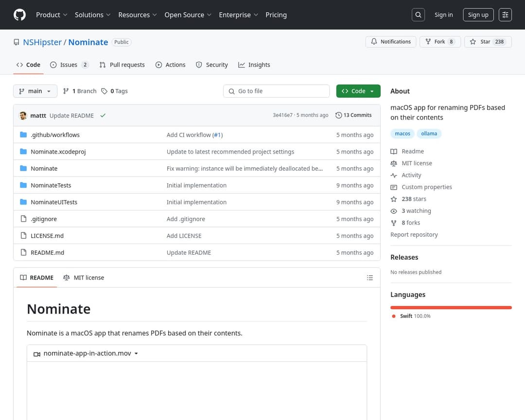
Task: Open the Nominate repository name link
Action: coord(88,42)
